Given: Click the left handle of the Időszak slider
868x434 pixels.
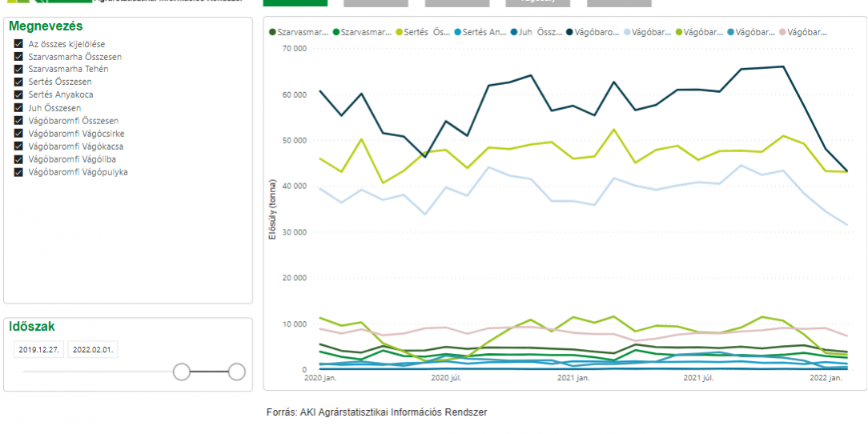Looking at the screenshot, I should (x=182, y=372).
